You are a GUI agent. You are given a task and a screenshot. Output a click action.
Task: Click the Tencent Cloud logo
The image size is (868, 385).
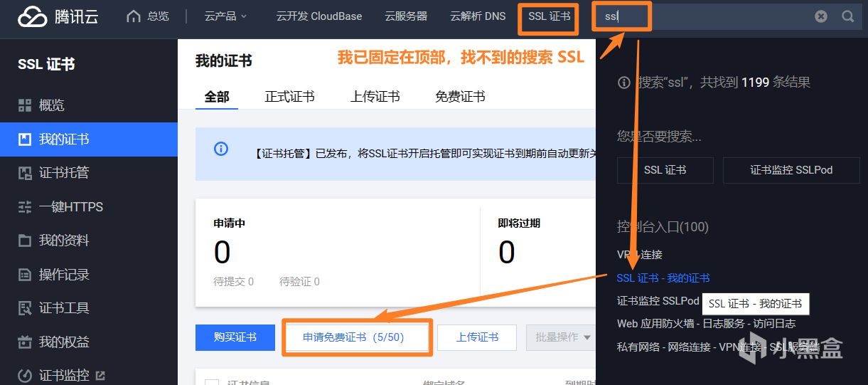(58, 16)
